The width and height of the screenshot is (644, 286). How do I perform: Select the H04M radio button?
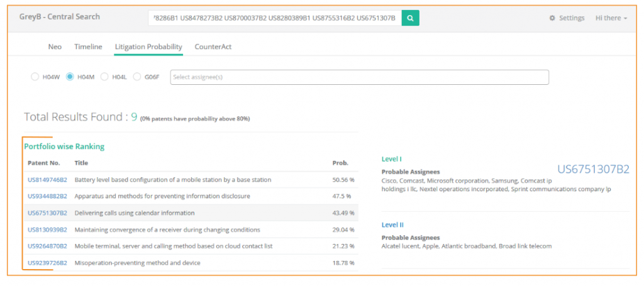tap(70, 77)
